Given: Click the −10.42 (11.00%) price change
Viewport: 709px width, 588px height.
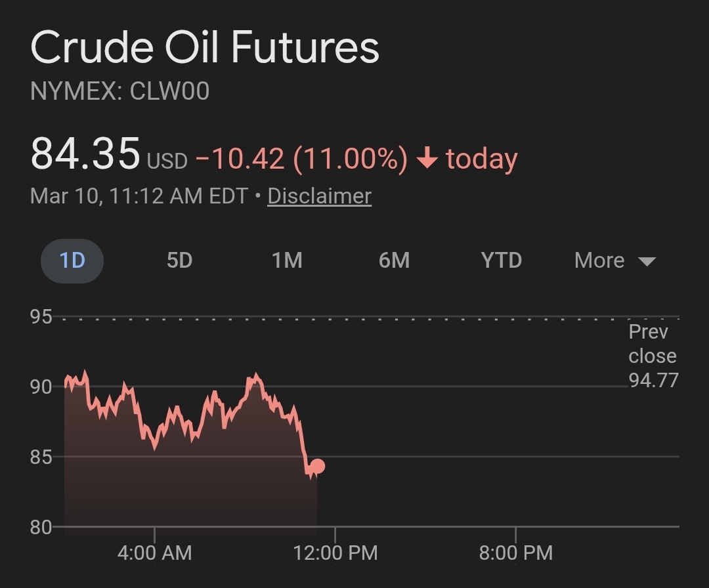Looking at the screenshot, I should 301,159.
